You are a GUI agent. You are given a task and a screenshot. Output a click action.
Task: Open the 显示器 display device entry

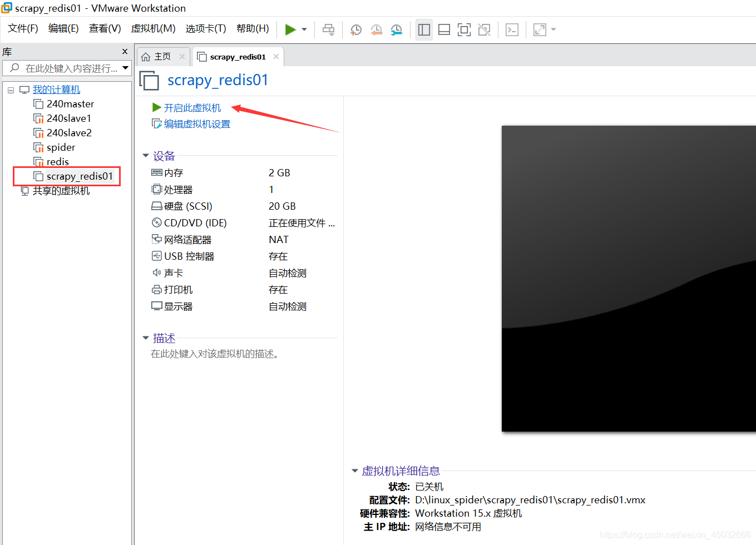(178, 306)
